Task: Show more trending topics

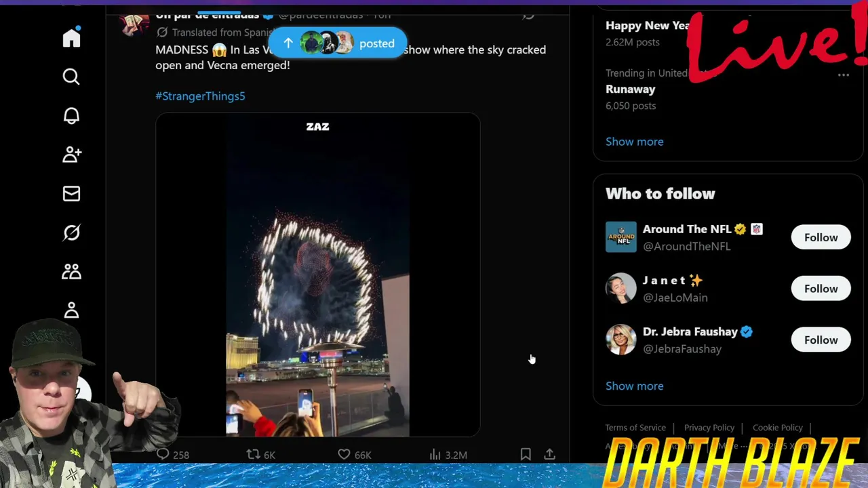Action: (x=635, y=142)
